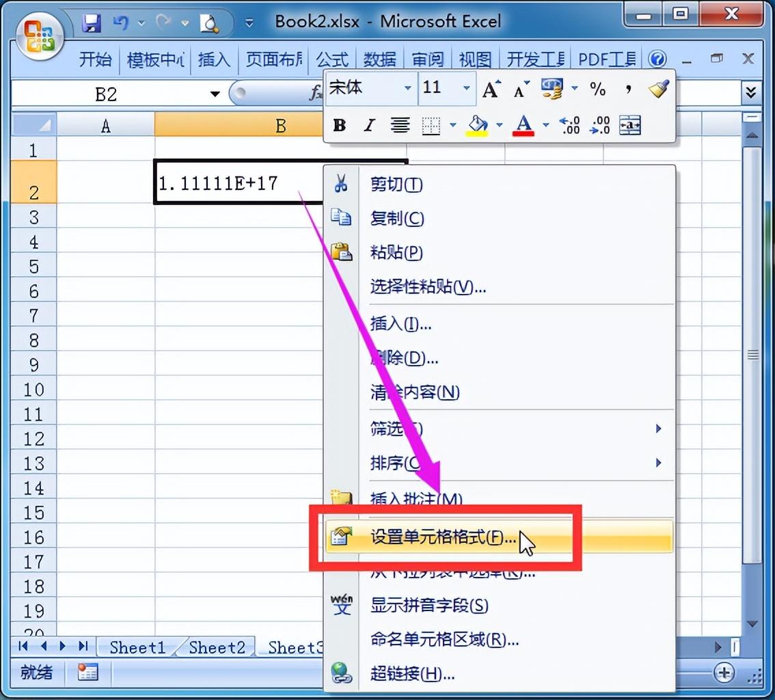The width and height of the screenshot is (775, 700).
Task: Click the Increase Font Size icon
Action: tap(489, 87)
